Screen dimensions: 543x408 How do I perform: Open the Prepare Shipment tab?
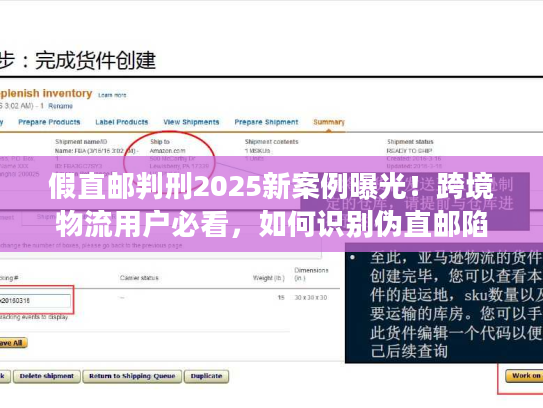point(266,122)
